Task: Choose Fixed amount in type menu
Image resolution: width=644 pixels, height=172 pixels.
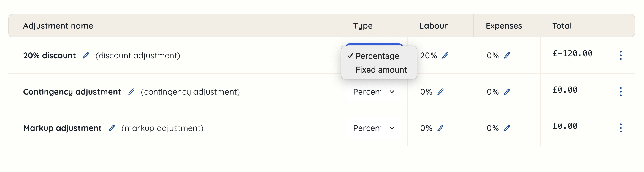Action: coord(381,70)
